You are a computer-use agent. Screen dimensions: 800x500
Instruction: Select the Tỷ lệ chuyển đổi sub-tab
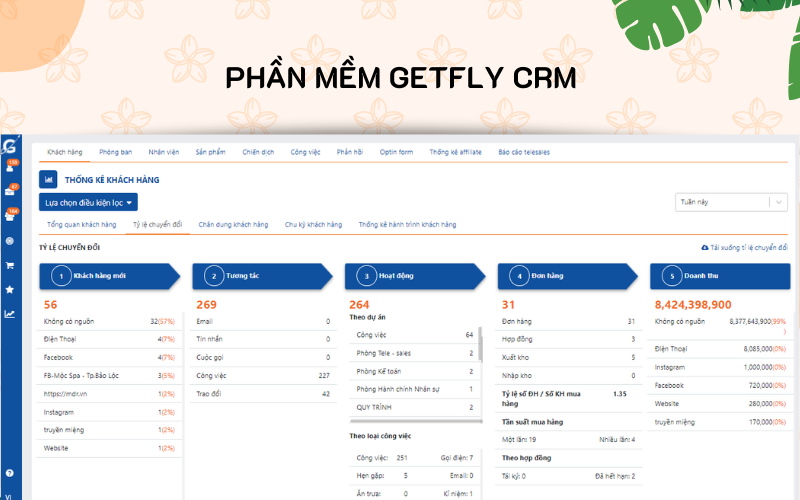(x=158, y=224)
